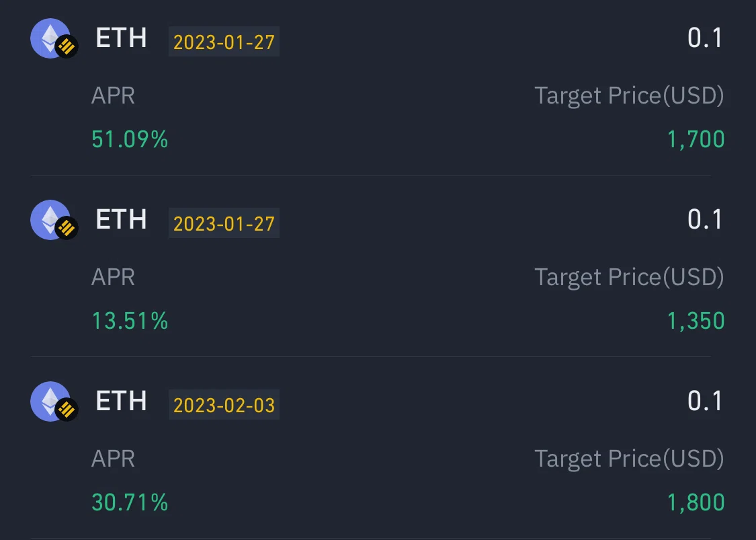Image resolution: width=756 pixels, height=540 pixels.
Task: Open the ETH product with 1,350 target price
Action: pyautogui.click(x=378, y=266)
